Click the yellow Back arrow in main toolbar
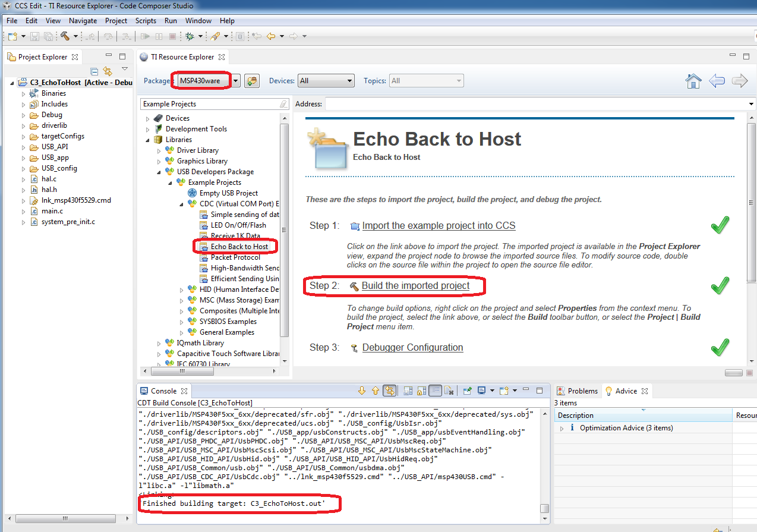Screen dimensions: 757x532 coord(271,36)
